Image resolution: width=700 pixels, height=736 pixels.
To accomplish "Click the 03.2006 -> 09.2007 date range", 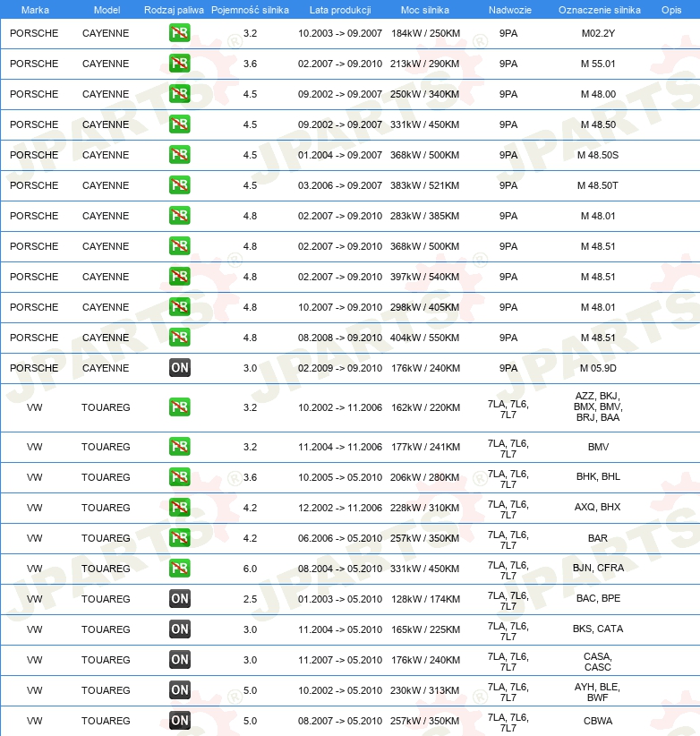I will (x=340, y=186).
